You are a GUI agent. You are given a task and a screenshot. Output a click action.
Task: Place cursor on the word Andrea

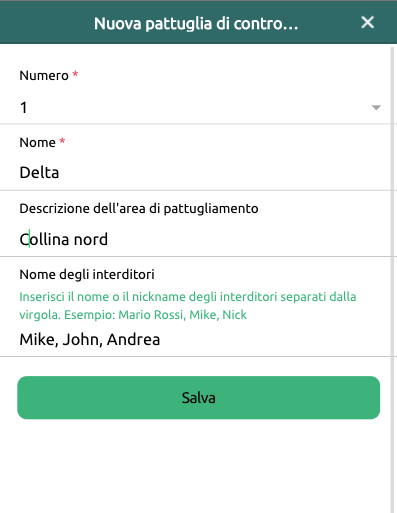tap(133, 339)
